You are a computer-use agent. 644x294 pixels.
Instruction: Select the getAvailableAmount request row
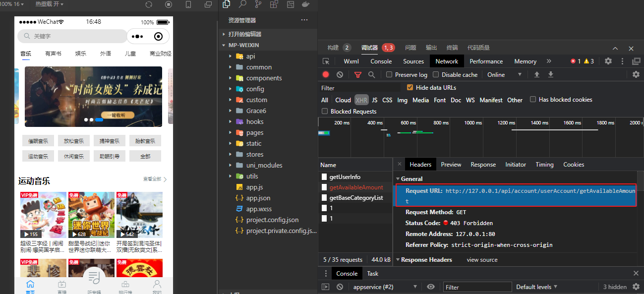[x=355, y=187]
